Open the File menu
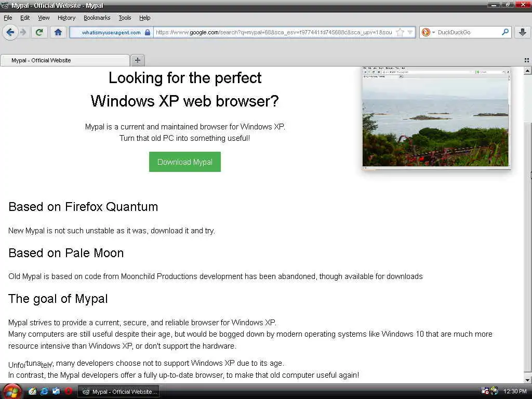 click(8, 18)
